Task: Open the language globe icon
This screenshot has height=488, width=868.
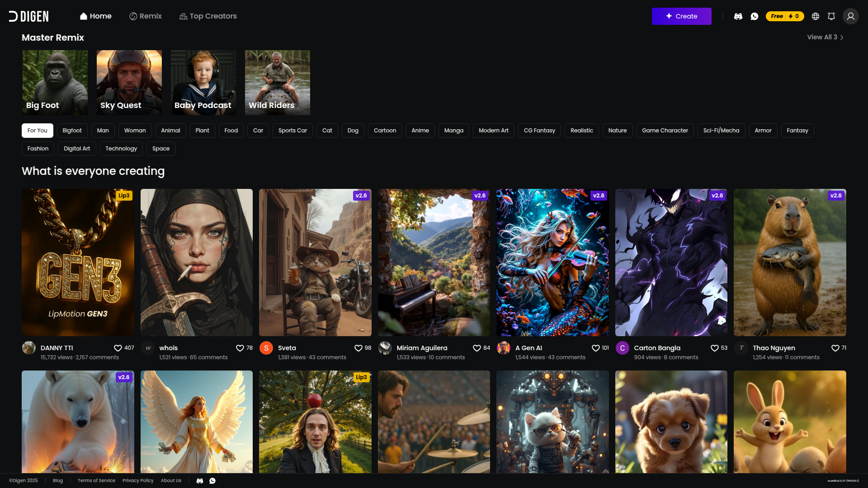Action: point(816,16)
